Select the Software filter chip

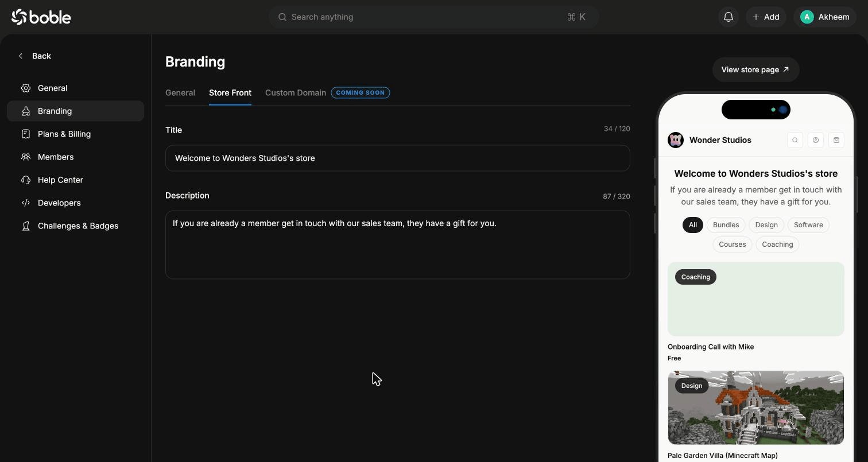click(x=808, y=225)
